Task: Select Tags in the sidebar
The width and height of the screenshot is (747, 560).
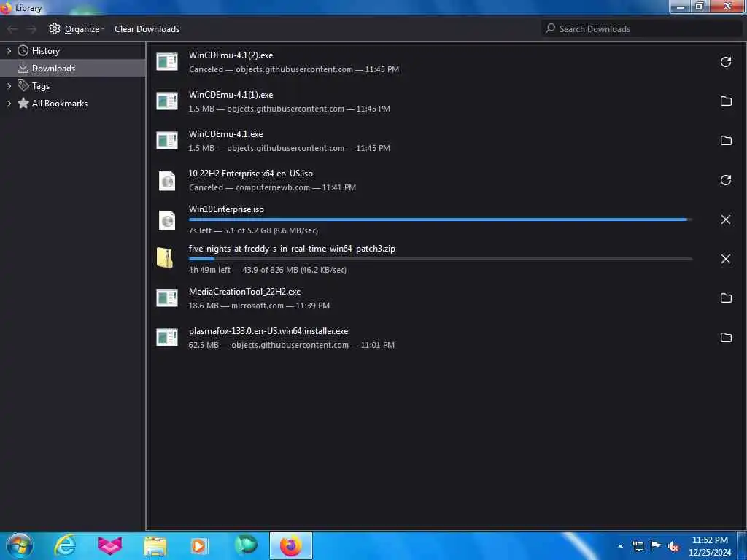Action: [x=72, y=86]
